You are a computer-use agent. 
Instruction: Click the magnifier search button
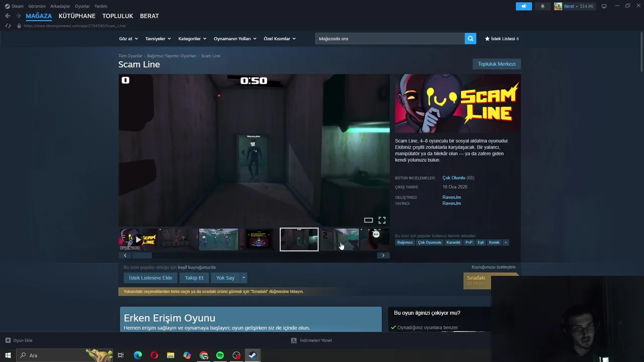pyautogui.click(x=470, y=39)
